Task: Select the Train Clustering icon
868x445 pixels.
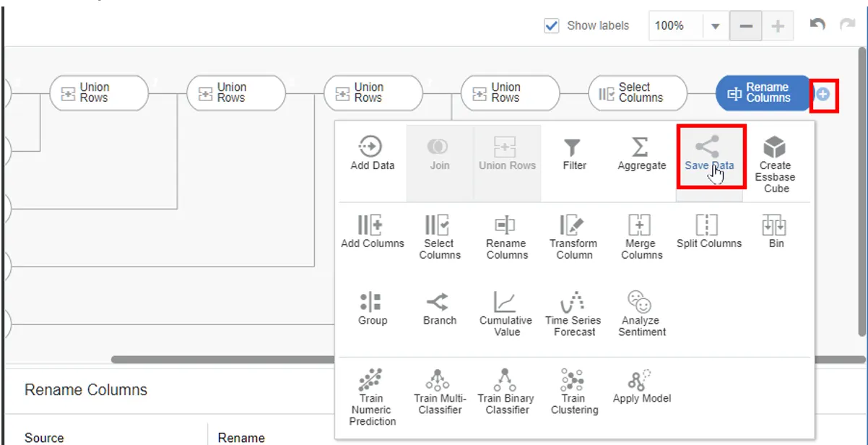Action: click(x=573, y=379)
